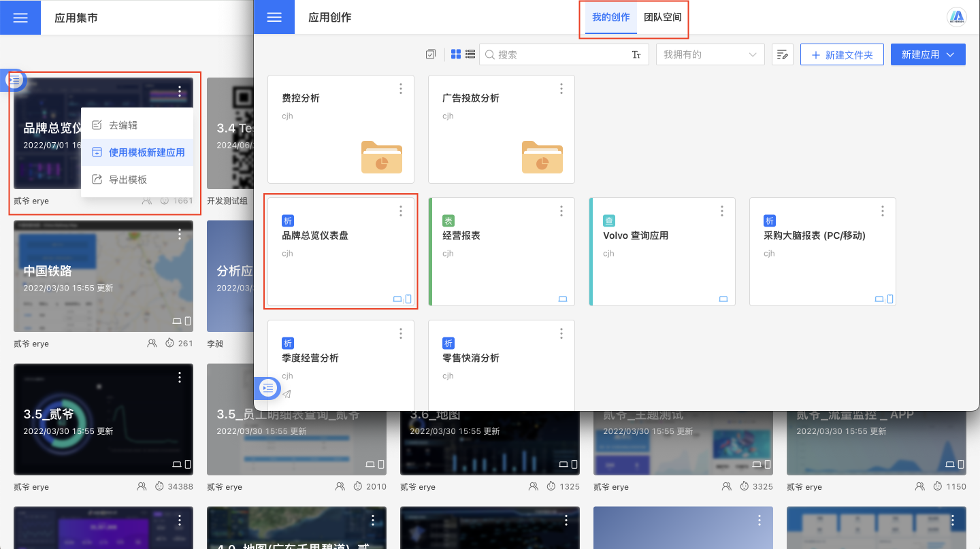The width and height of the screenshot is (980, 549).
Task: Open the more options menu on 经营报表 card
Action: pos(561,212)
